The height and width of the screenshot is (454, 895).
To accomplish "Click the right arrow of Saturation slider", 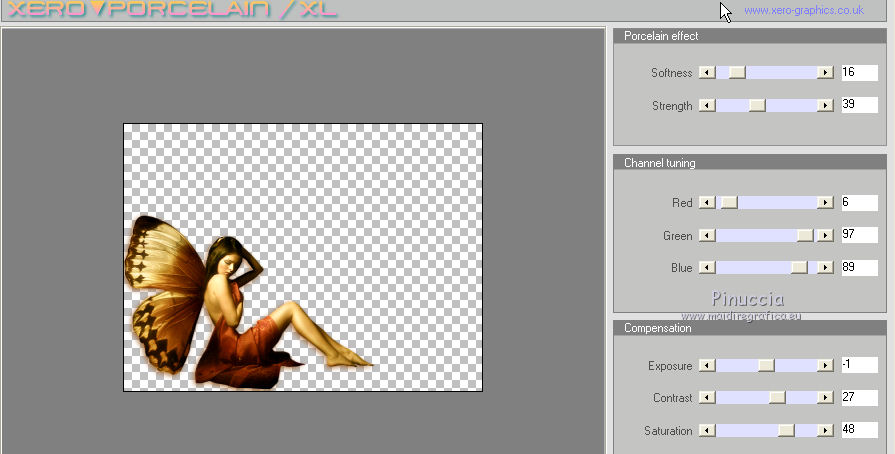I will [x=825, y=431].
